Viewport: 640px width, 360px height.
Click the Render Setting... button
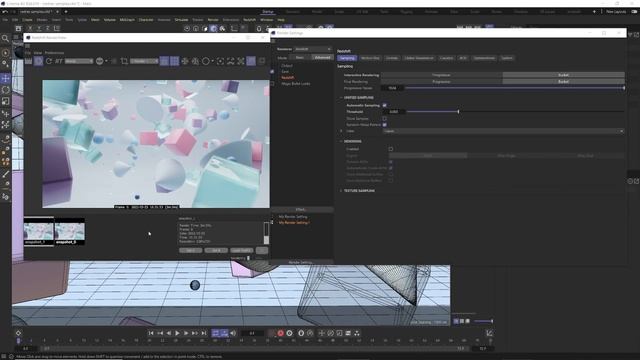click(301, 262)
